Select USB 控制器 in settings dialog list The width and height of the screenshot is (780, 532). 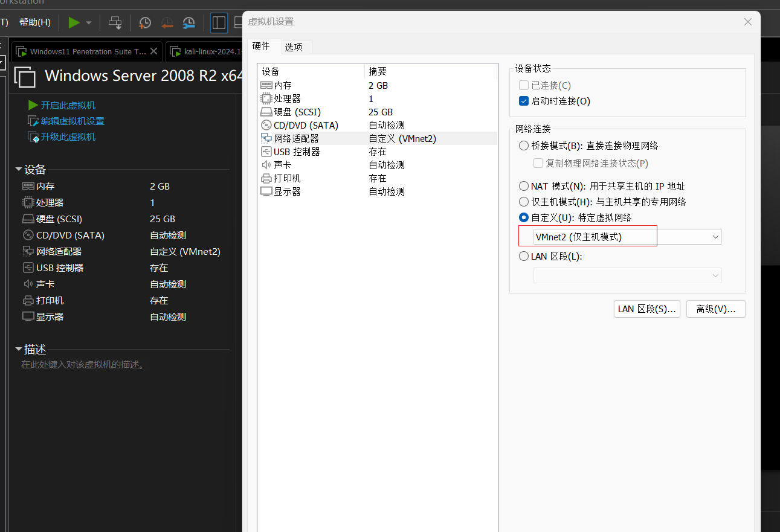pyautogui.click(x=377, y=152)
